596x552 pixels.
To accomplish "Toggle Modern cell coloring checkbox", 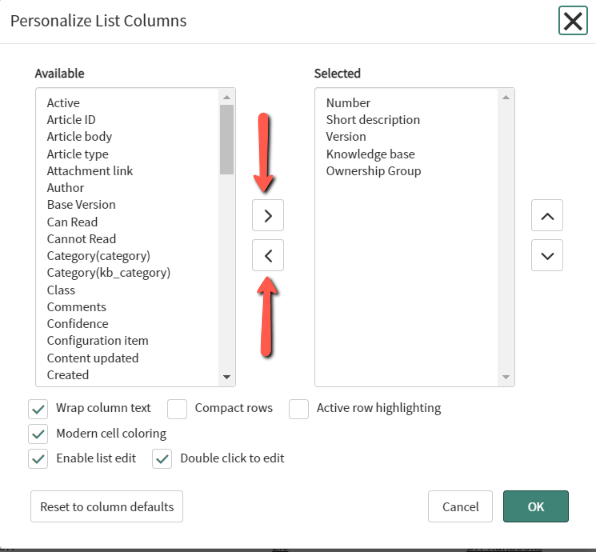I will [38, 434].
